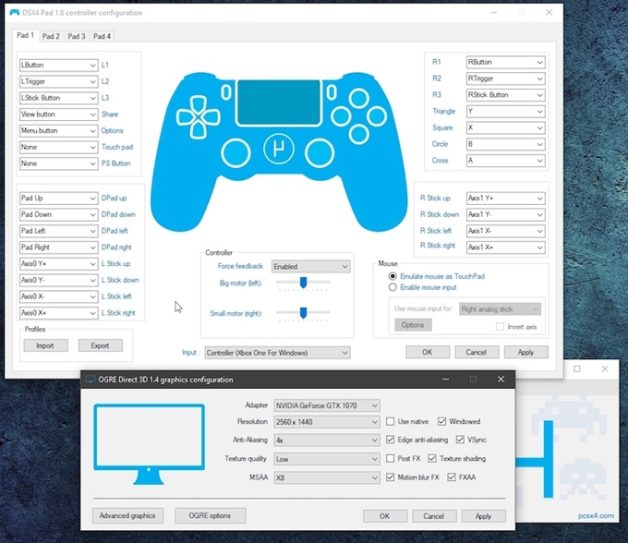Open the Anti-Aliasing dropdown
Image resolution: width=628 pixels, height=543 pixels.
[327, 440]
